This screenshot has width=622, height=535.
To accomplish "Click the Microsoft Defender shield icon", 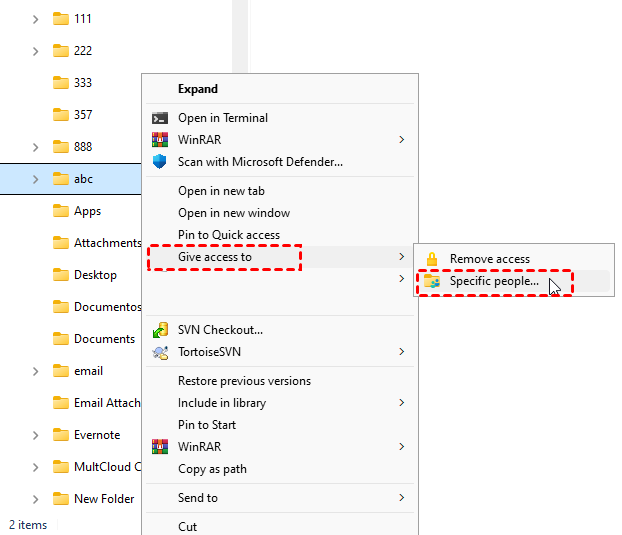I will coord(160,161).
